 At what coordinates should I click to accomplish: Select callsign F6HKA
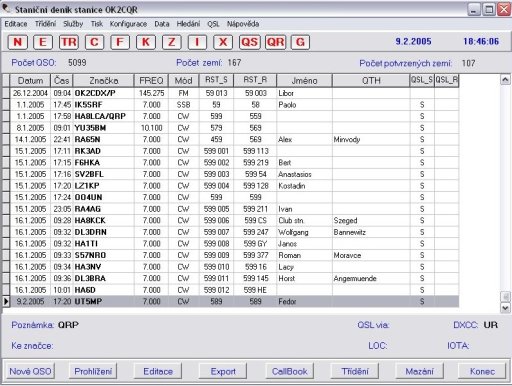(87, 163)
